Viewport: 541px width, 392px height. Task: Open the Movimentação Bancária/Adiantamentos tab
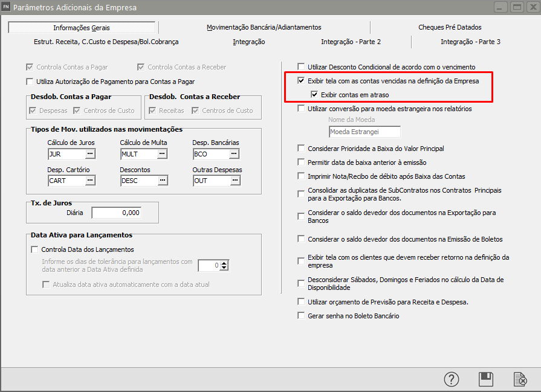[264, 27]
